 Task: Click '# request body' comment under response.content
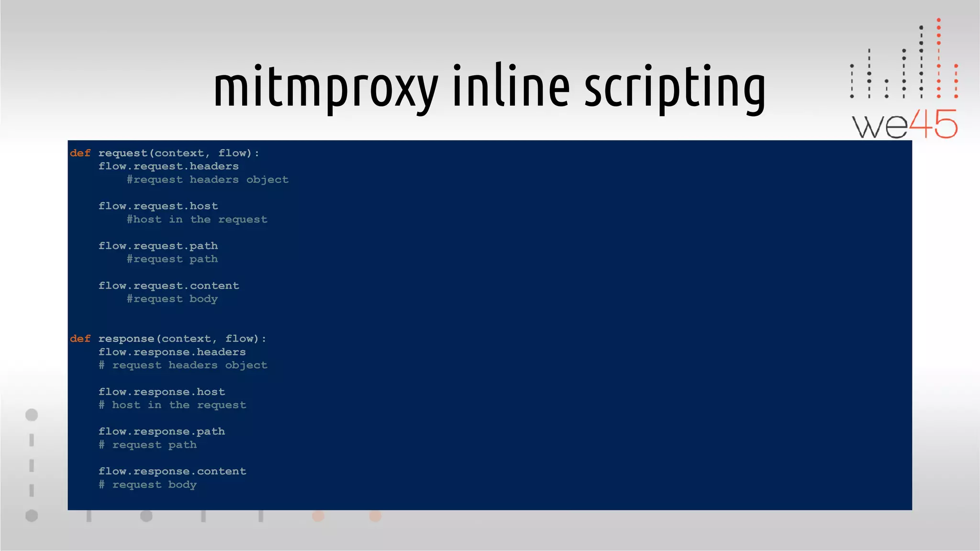click(x=147, y=485)
